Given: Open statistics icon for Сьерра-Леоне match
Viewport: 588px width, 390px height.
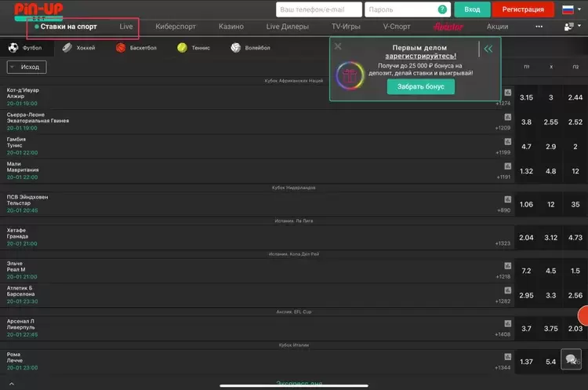Looking at the screenshot, I should point(508,117).
